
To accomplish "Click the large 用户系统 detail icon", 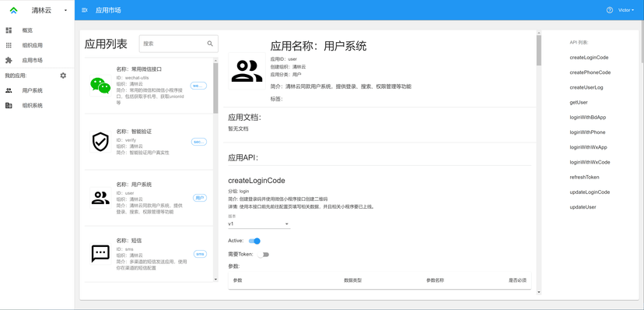I will (x=247, y=71).
